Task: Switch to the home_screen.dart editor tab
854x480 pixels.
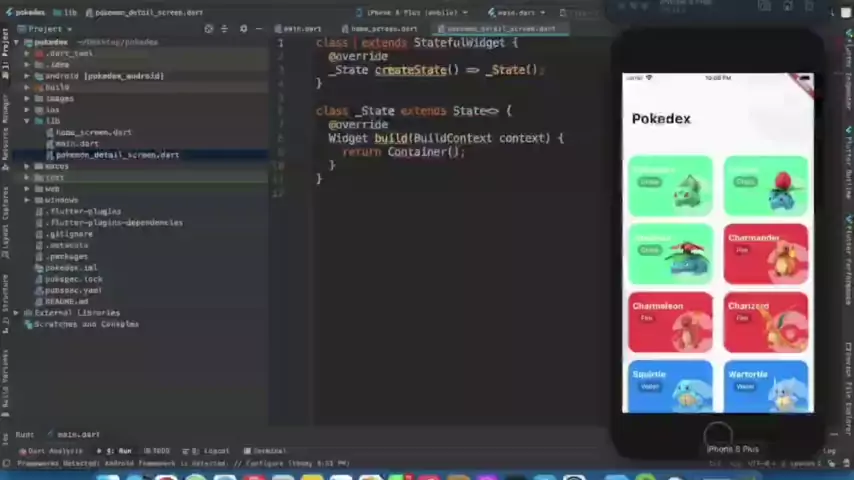Action: pyautogui.click(x=380, y=28)
